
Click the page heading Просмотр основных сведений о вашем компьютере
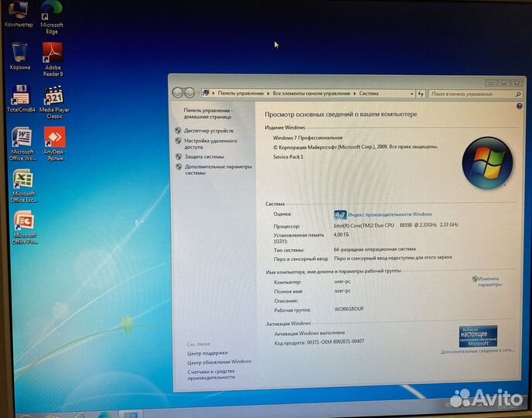(341, 114)
